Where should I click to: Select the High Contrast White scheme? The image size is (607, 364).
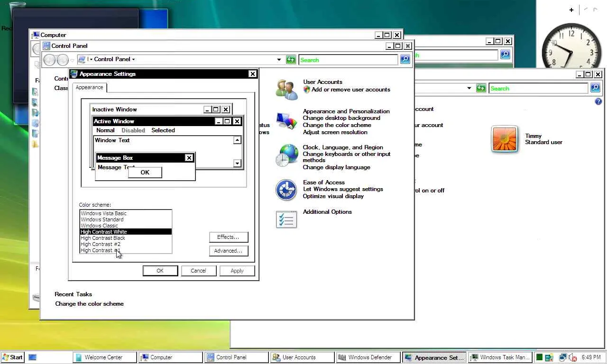(x=126, y=232)
